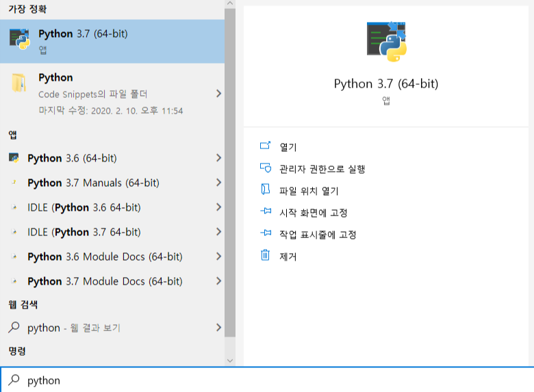Expand Python 3.7 Module Docs arrow
Screen dimensions: 534x392
218,281
